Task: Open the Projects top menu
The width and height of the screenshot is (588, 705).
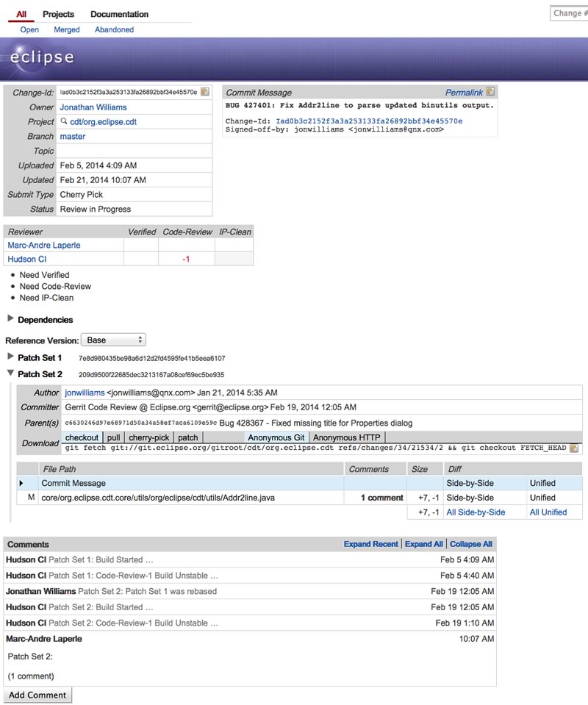Action: [x=58, y=14]
